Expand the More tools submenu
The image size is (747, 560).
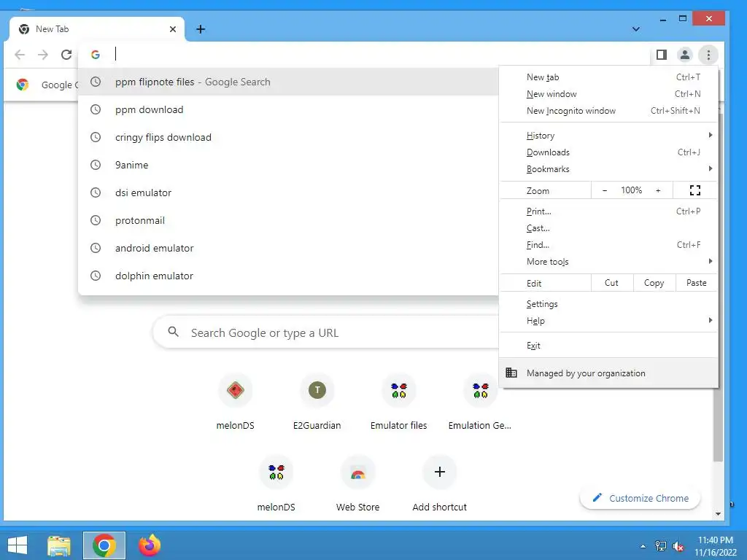(609, 262)
